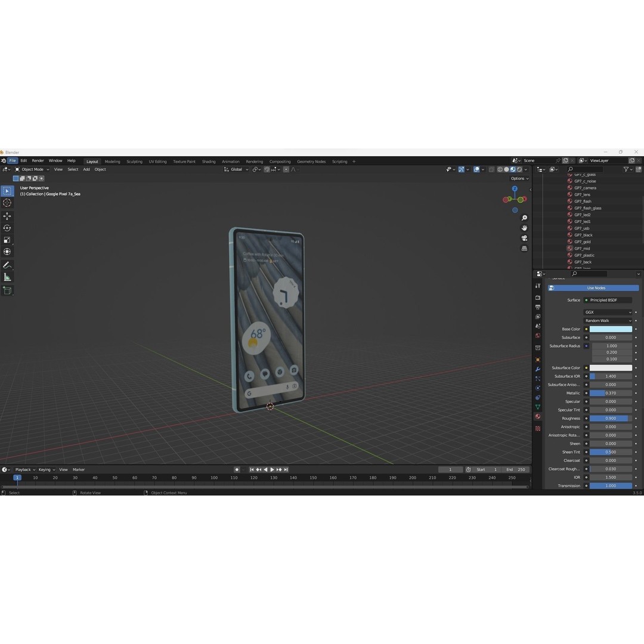This screenshot has height=644, width=644.
Task: Open the Object properties tab
Action: (x=538, y=360)
